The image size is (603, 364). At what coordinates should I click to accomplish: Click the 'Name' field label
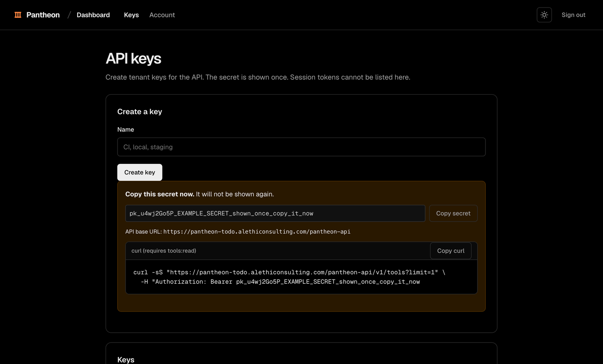pyautogui.click(x=125, y=129)
